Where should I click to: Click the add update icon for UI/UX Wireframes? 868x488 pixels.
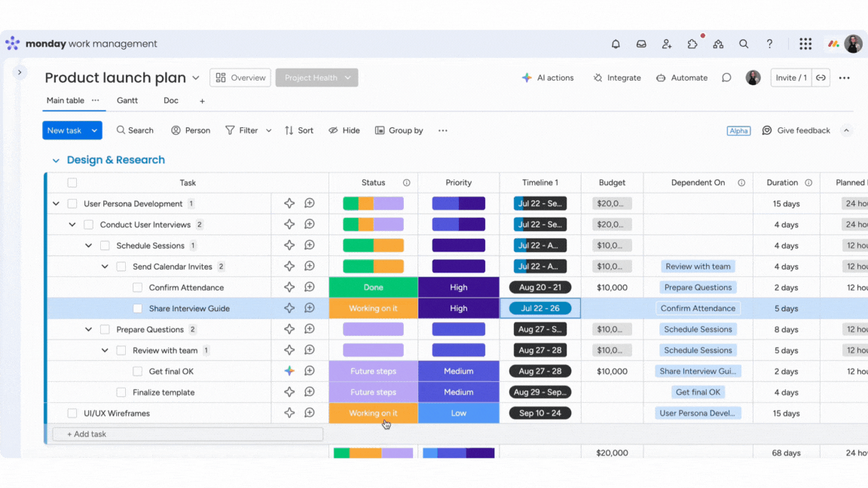(310, 413)
